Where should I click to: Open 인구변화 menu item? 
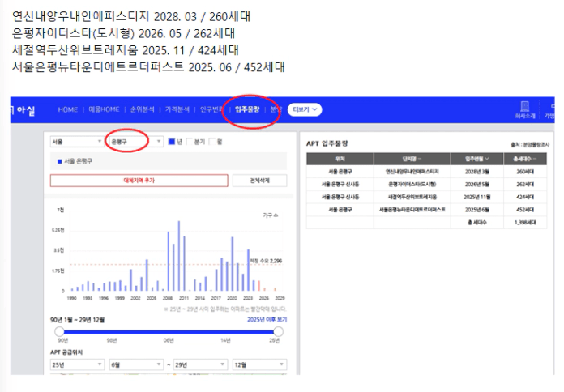click(211, 109)
